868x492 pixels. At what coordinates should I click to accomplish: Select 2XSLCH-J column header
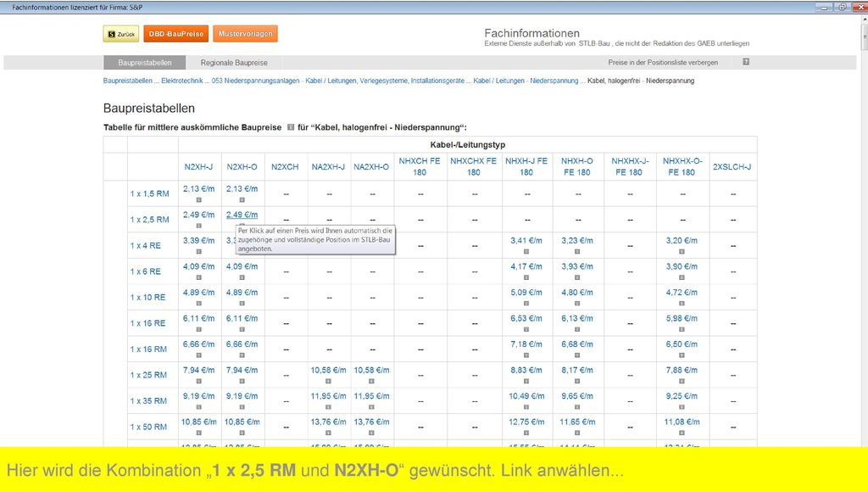pos(732,167)
